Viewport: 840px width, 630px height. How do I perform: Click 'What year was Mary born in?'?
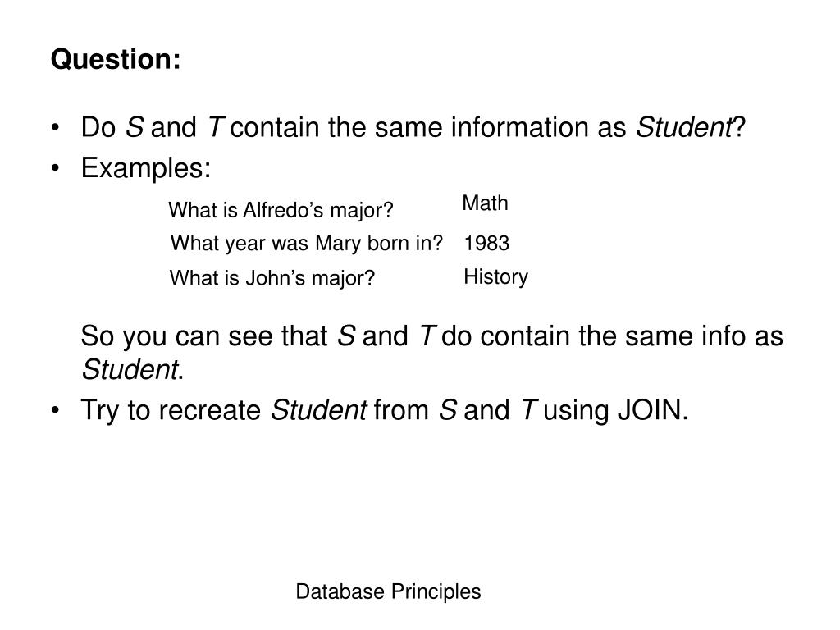click(307, 243)
